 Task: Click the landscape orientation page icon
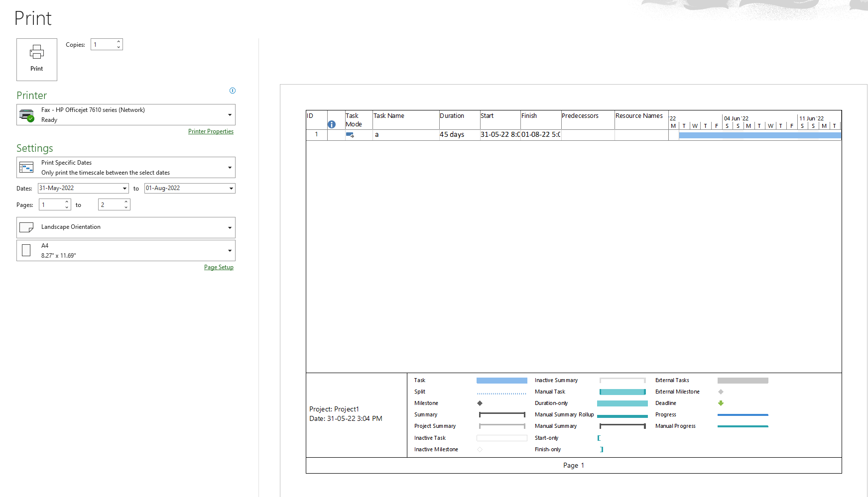[x=26, y=227]
